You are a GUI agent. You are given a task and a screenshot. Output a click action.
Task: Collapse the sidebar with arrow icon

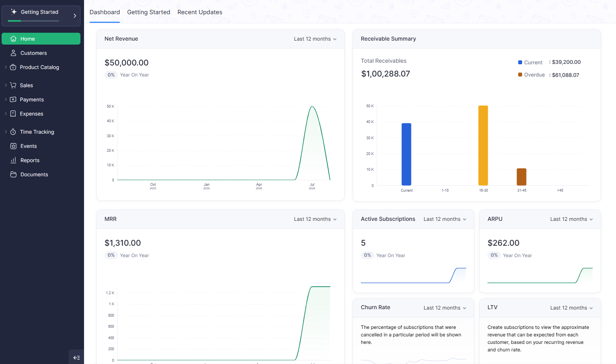[x=77, y=358]
